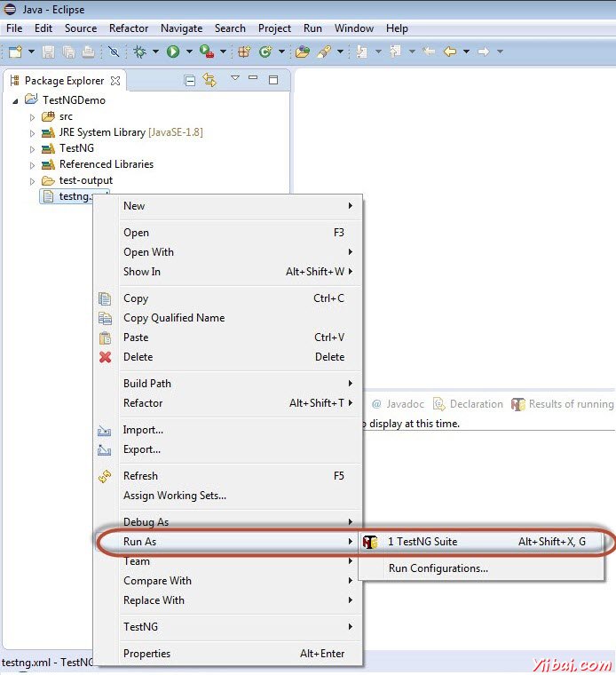The height and width of the screenshot is (675, 616).
Task: Open the Back history dropdown arrow
Action: pyautogui.click(x=466, y=52)
